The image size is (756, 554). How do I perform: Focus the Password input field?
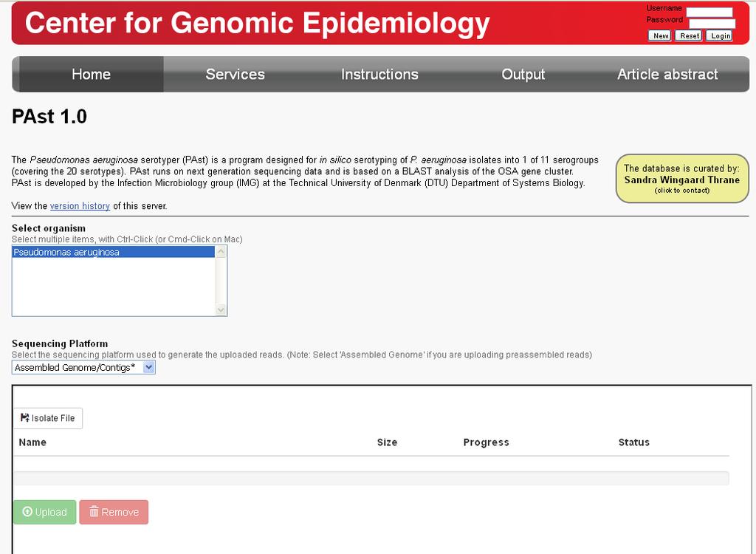pos(712,23)
